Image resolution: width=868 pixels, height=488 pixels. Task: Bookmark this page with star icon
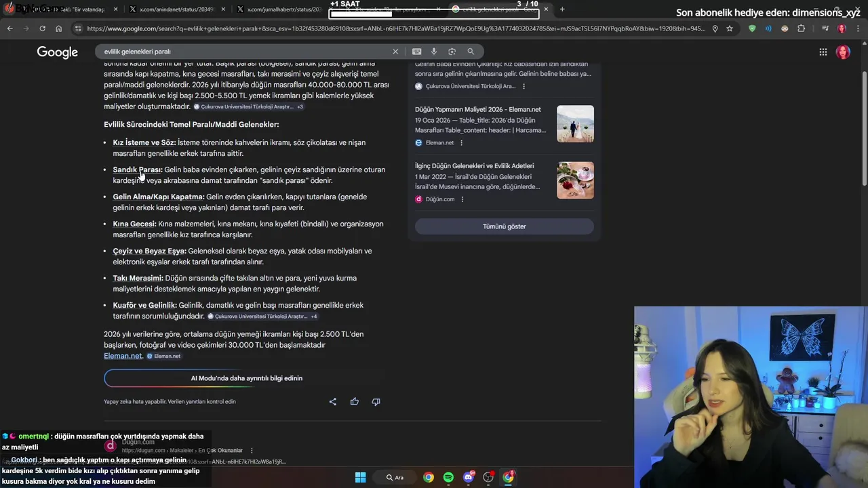point(730,28)
